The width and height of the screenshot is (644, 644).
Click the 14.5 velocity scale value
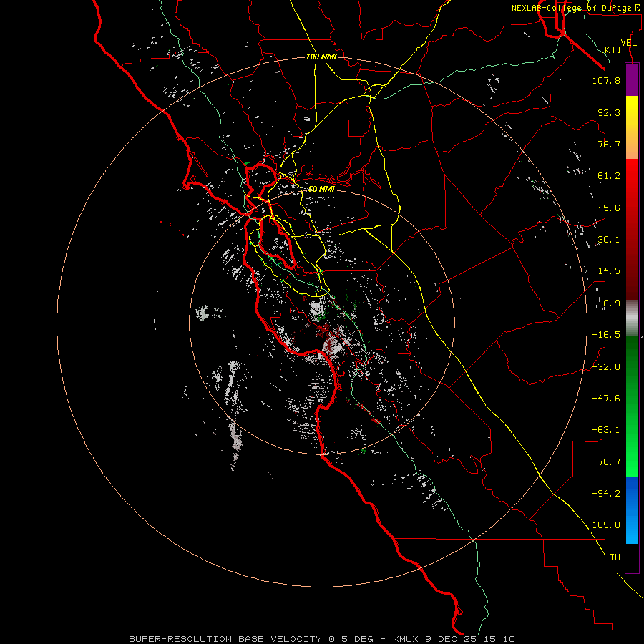click(x=609, y=271)
